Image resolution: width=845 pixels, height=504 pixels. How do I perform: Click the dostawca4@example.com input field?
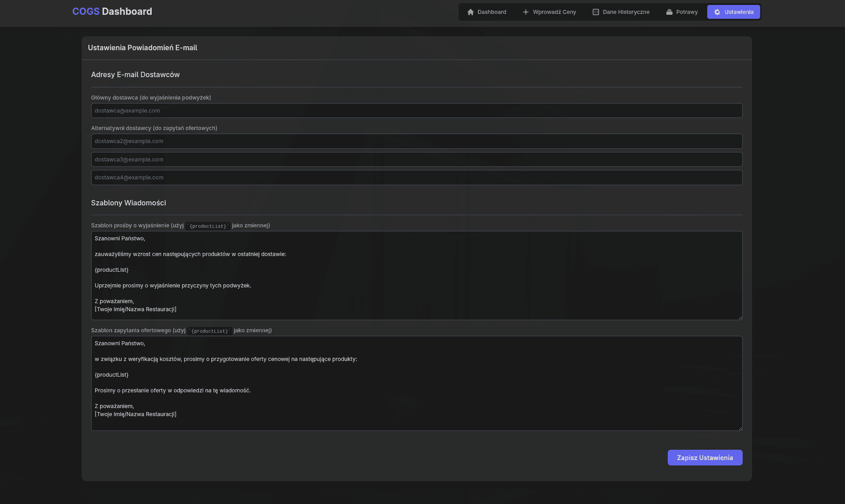point(416,178)
